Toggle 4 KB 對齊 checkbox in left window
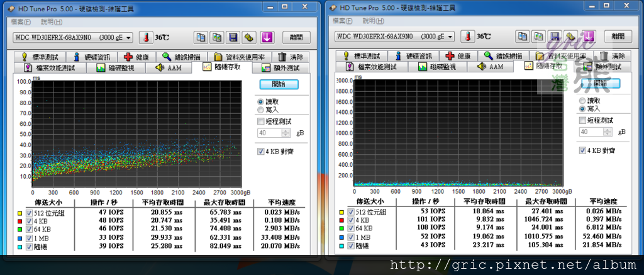 [260, 151]
